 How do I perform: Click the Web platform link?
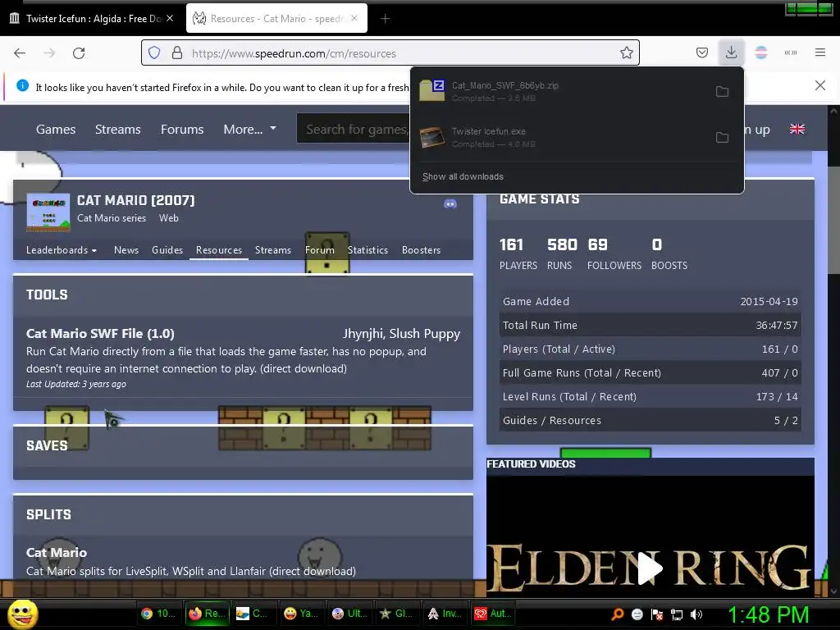click(x=169, y=218)
